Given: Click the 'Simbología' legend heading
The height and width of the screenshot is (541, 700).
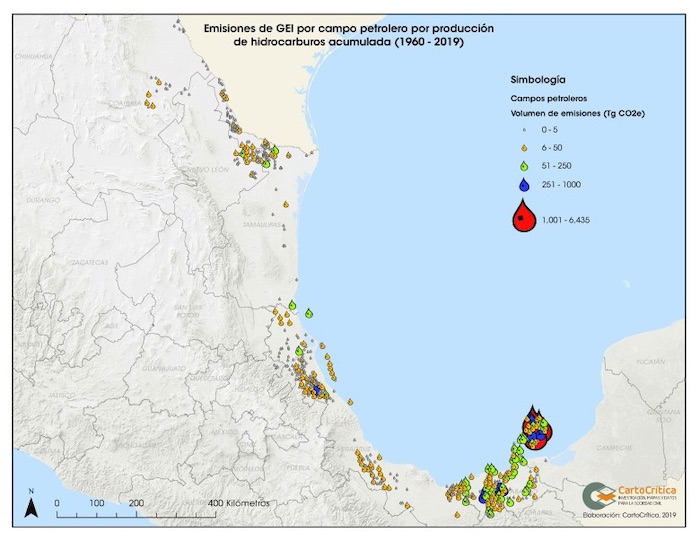Looking at the screenshot, I should click(538, 77).
